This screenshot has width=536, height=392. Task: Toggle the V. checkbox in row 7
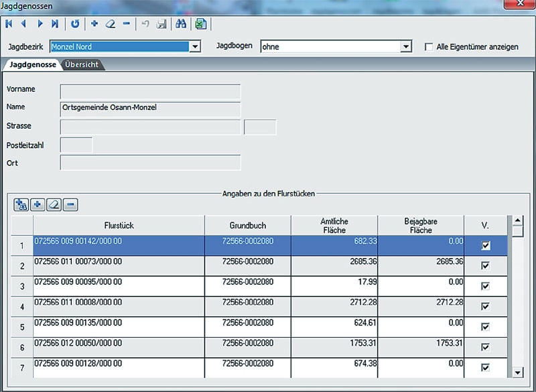click(x=485, y=367)
